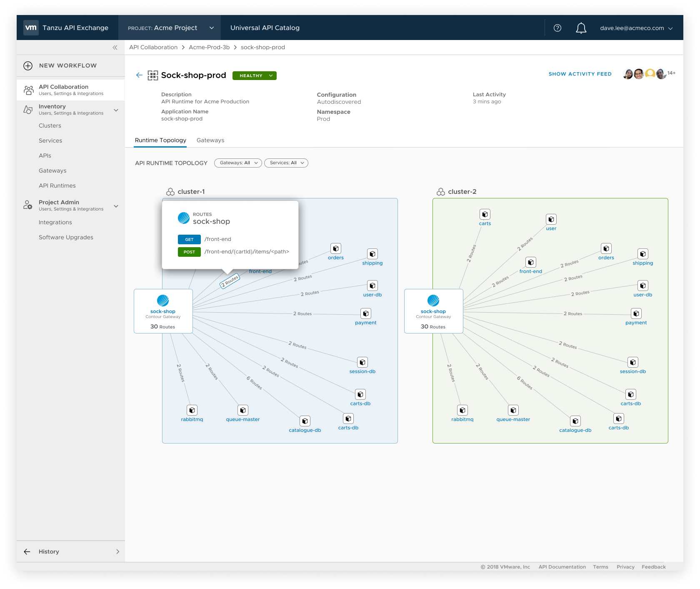Click the 14+ collaborators avatar group
Screen dimensions: 700x589
[649, 74]
